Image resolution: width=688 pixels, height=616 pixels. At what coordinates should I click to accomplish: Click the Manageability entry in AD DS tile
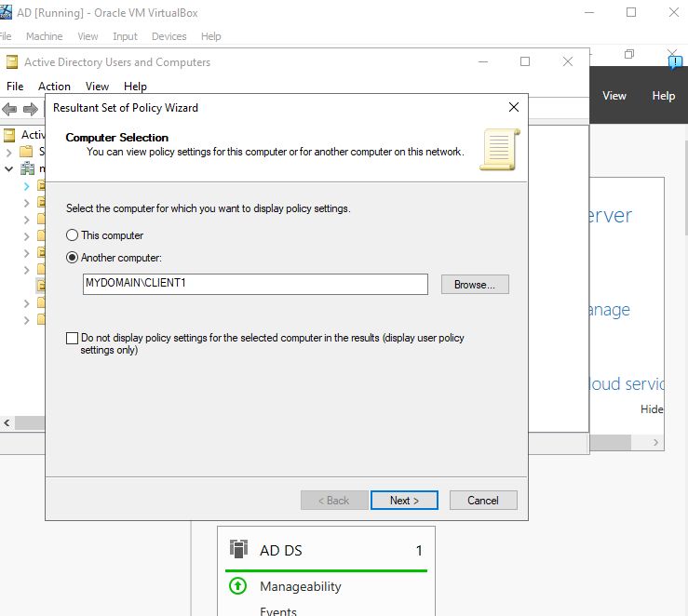coord(301,586)
